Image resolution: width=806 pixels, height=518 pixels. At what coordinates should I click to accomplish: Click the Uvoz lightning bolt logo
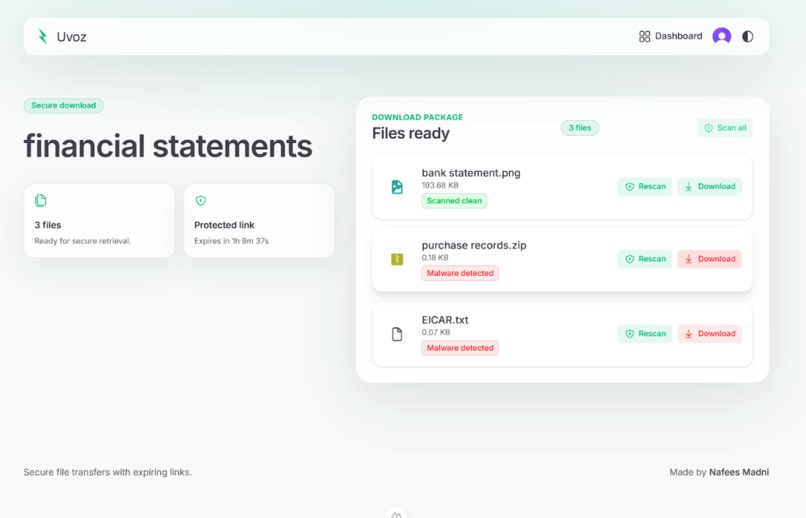tap(43, 36)
